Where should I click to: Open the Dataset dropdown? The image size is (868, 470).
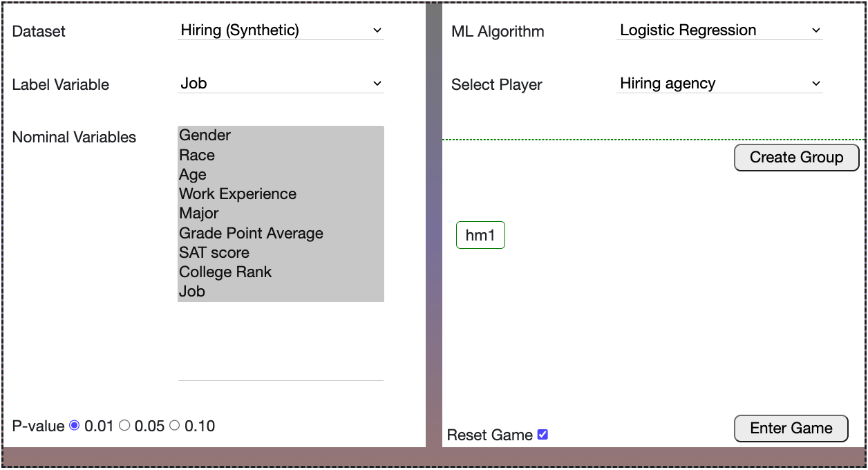pyautogui.click(x=280, y=30)
